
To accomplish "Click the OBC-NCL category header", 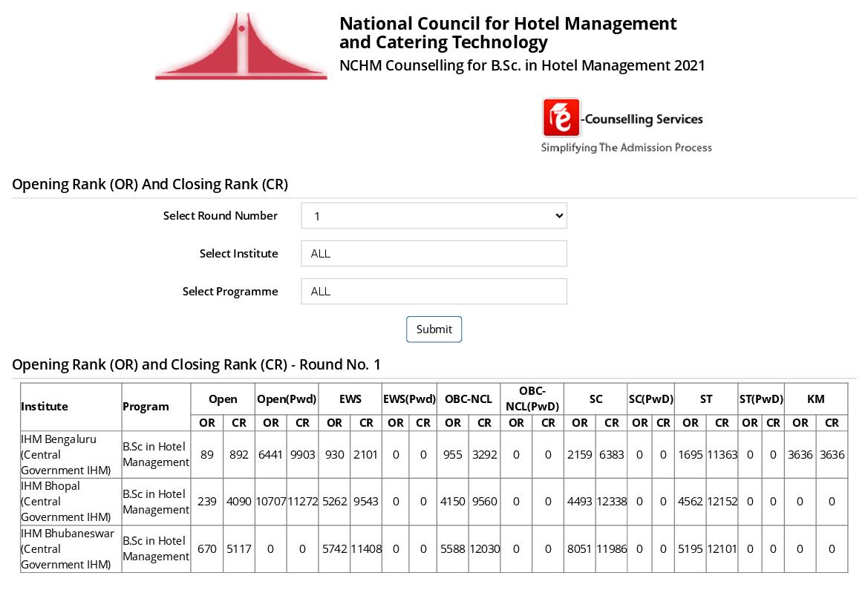I will coord(469,399).
